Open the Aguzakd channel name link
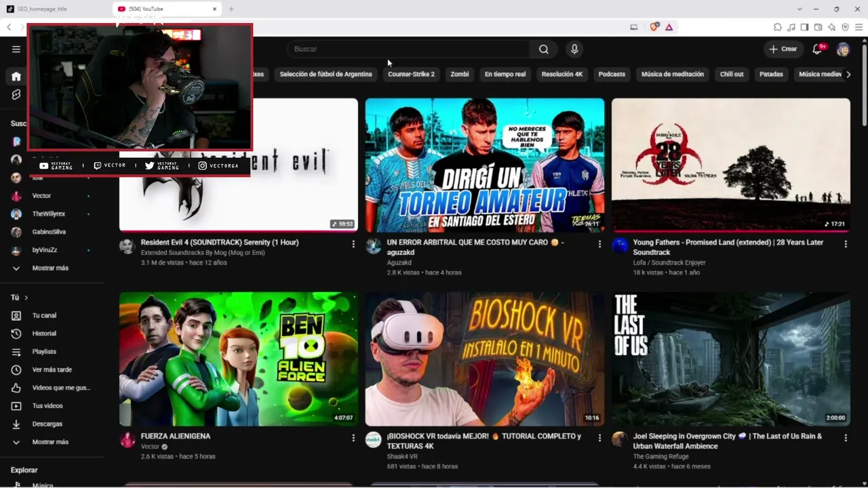This screenshot has height=488, width=868. (399, 262)
